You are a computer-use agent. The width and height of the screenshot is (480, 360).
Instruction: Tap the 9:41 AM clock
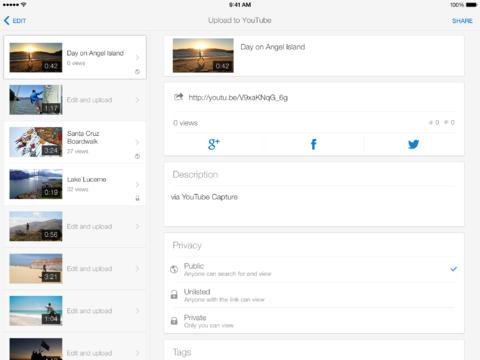[x=240, y=5]
